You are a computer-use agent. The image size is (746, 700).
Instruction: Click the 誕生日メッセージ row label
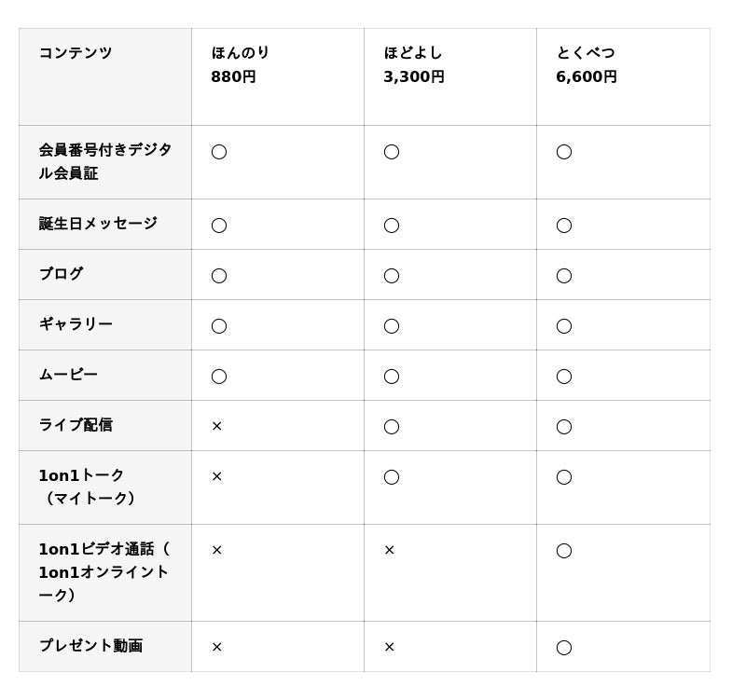(x=98, y=224)
